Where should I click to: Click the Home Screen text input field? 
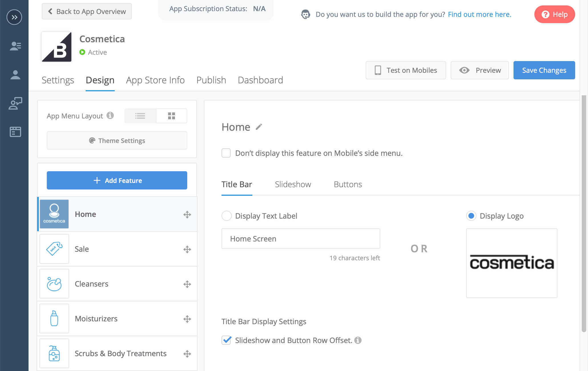point(301,239)
